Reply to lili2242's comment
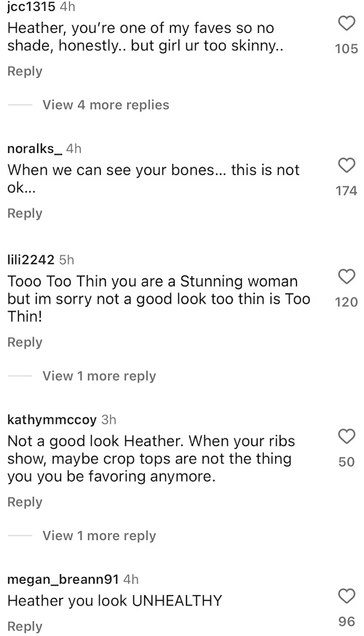 (25, 342)
